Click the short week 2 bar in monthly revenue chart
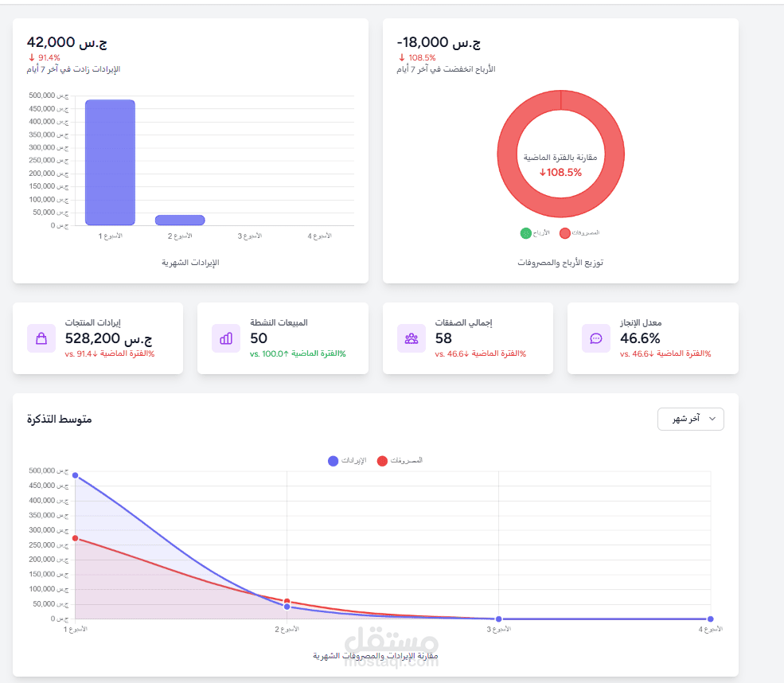 180,220
